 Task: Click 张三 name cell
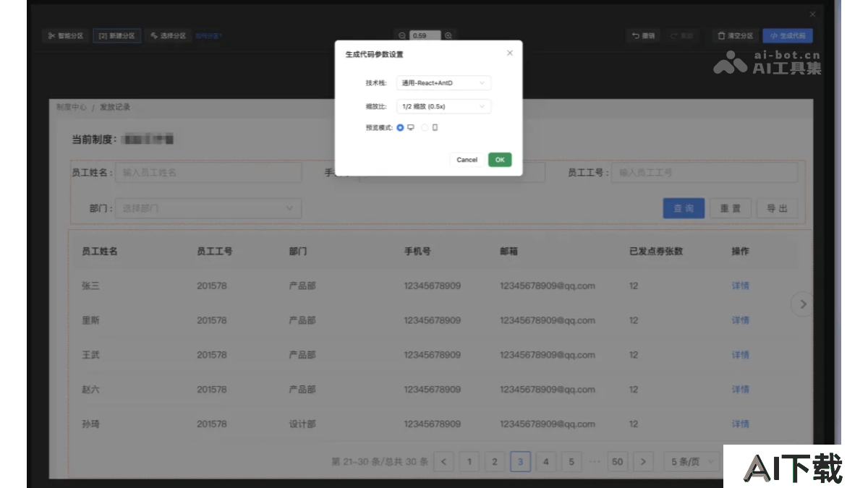tap(90, 286)
